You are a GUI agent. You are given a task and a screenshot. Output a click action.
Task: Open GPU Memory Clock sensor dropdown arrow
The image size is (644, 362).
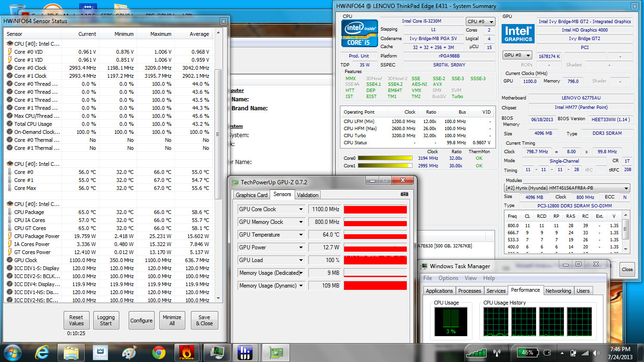[x=301, y=222]
